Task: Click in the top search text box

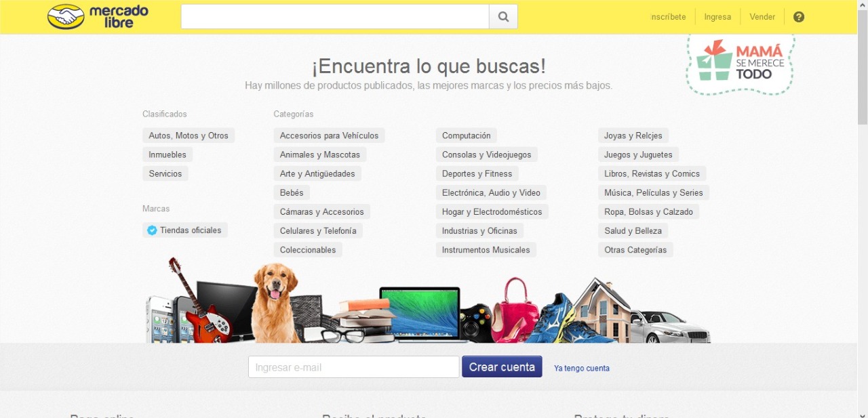Action: (335, 17)
